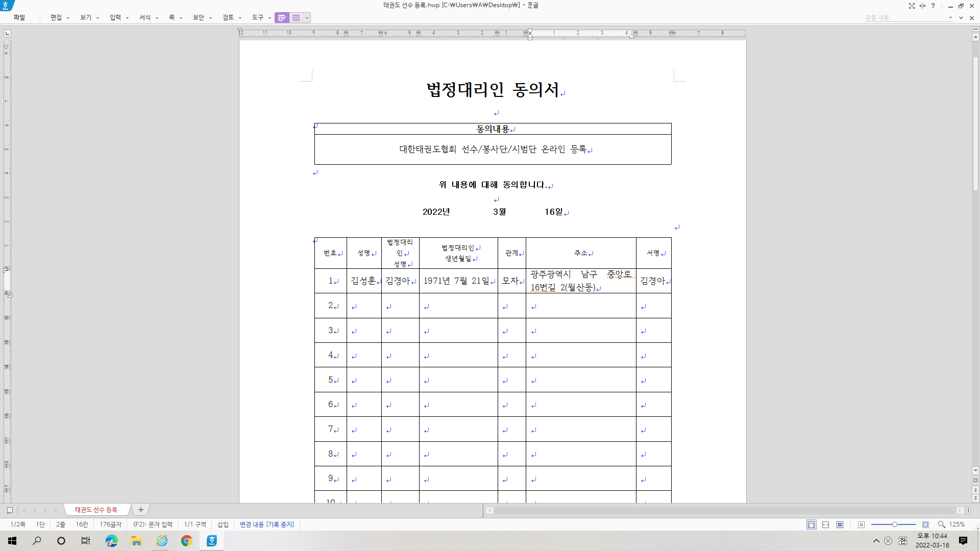Open the Windows Start menu
This screenshot has width=980, height=551.
12,541
